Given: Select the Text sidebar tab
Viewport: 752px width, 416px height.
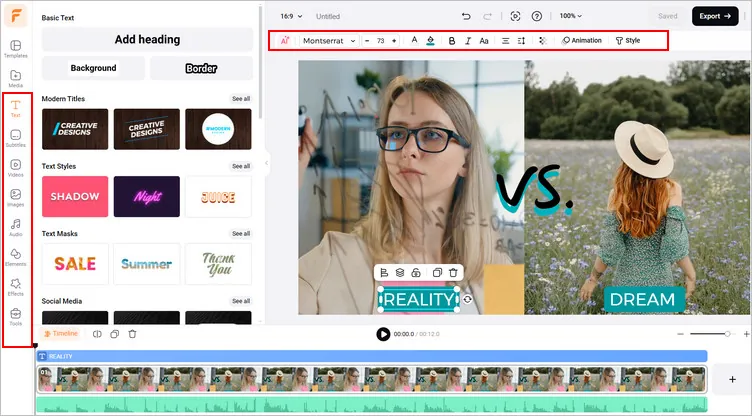Looking at the screenshot, I should coord(15,108).
